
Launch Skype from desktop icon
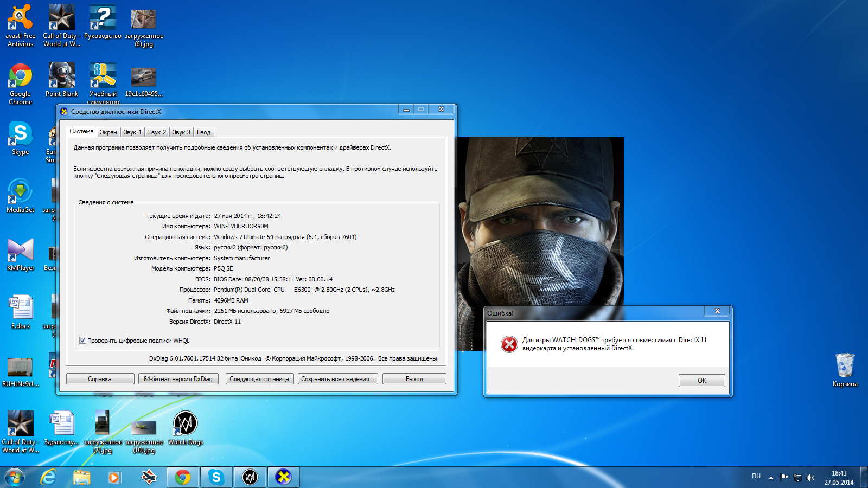20,138
